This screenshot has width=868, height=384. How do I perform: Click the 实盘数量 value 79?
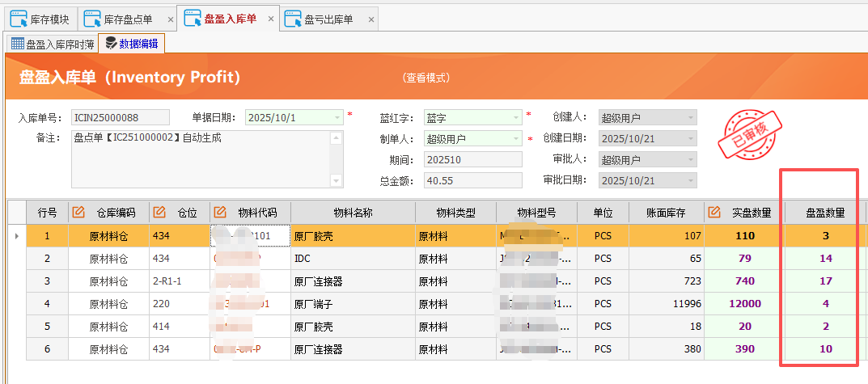[x=744, y=259]
